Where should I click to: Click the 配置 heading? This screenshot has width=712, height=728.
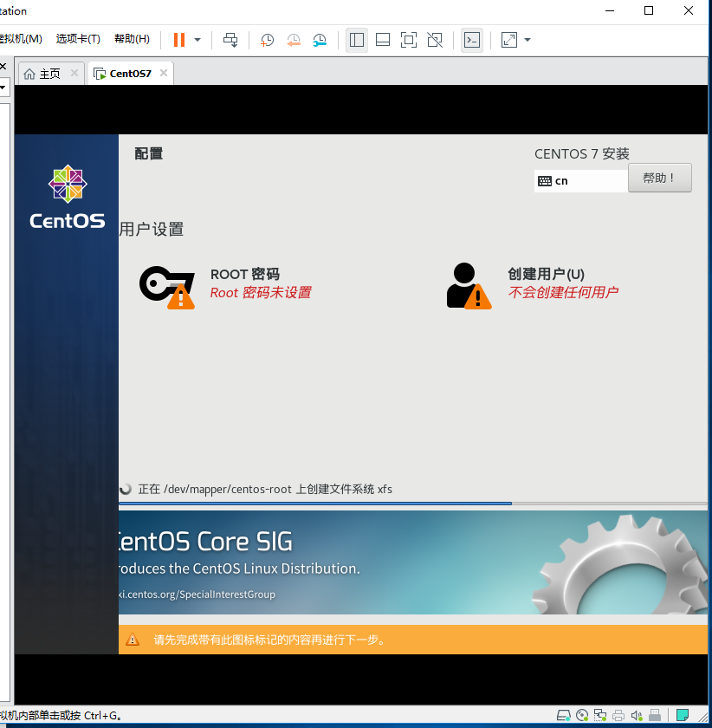click(x=148, y=153)
